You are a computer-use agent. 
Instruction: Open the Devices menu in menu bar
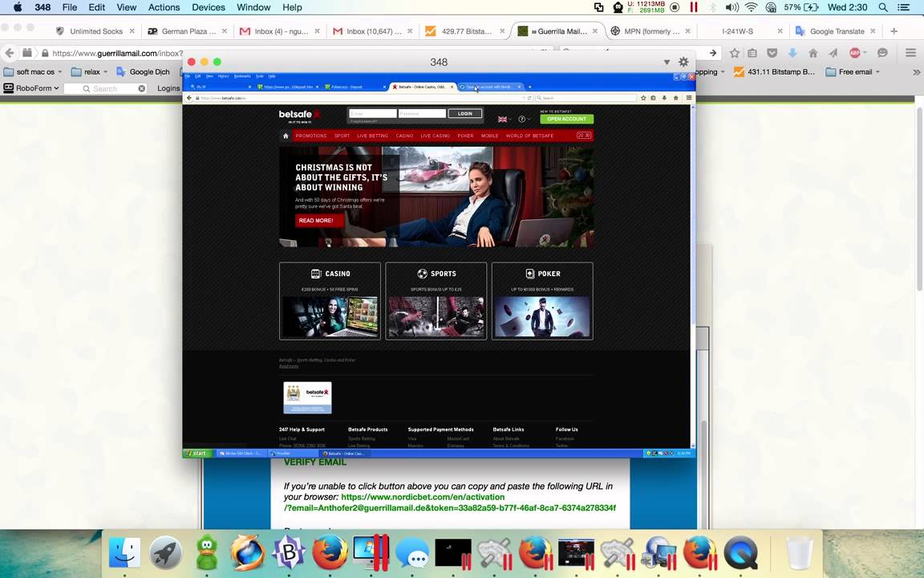[209, 7]
